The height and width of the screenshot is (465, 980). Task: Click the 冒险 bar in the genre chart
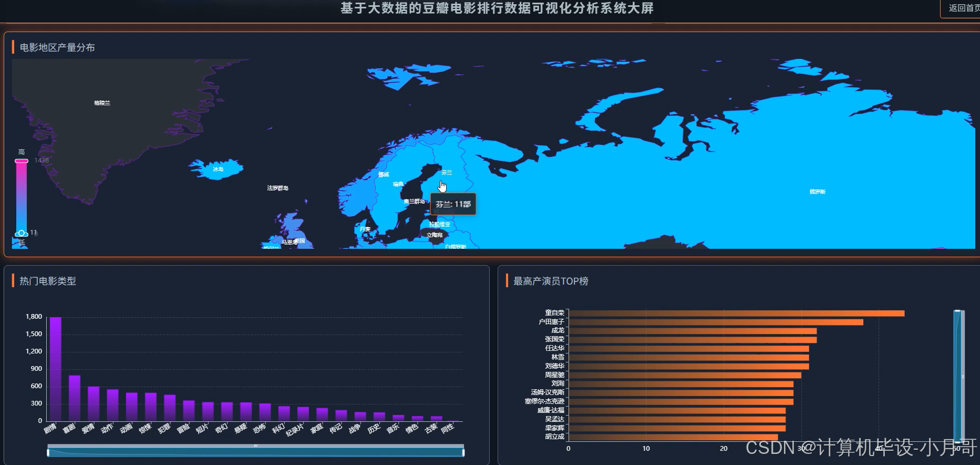tap(189, 411)
